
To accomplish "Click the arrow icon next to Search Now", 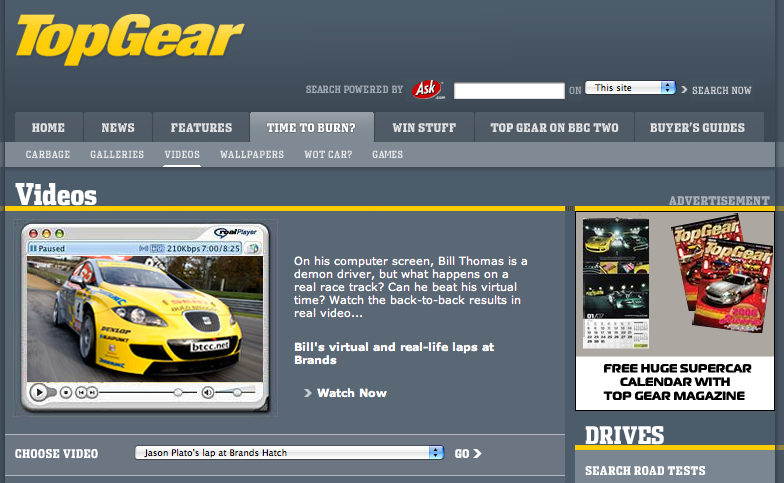I will coord(684,90).
